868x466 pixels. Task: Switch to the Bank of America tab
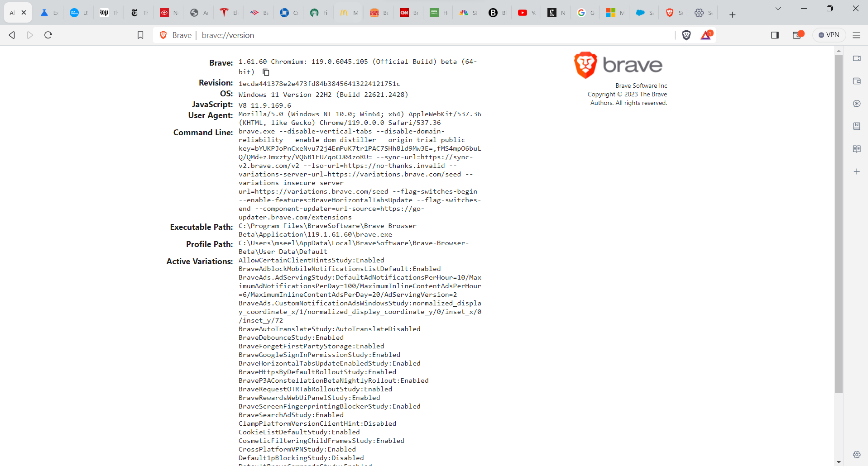(259, 13)
